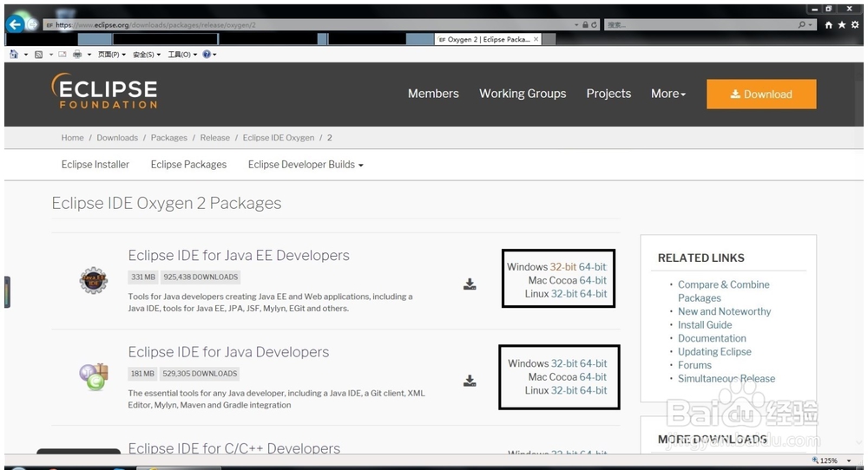This screenshot has height=470, width=868.
Task: Open the browser home icon at top right
Action: [x=829, y=25]
